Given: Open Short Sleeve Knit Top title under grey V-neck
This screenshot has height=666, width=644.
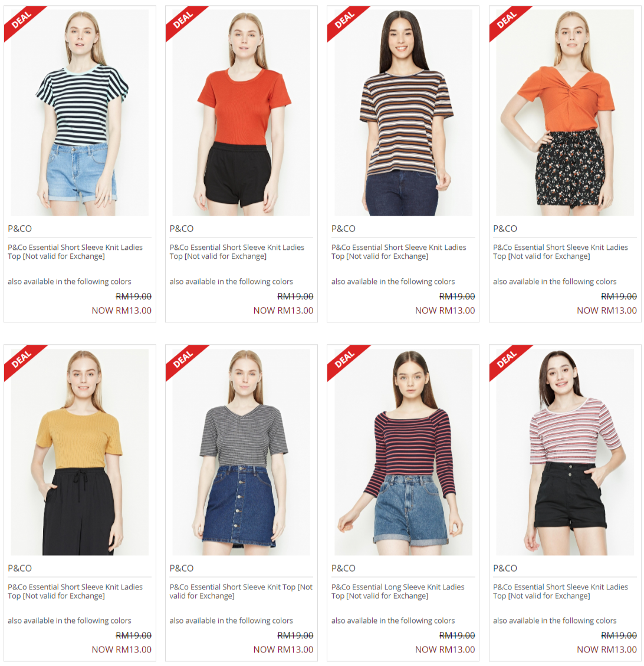Looking at the screenshot, I should tap(241, 591).
